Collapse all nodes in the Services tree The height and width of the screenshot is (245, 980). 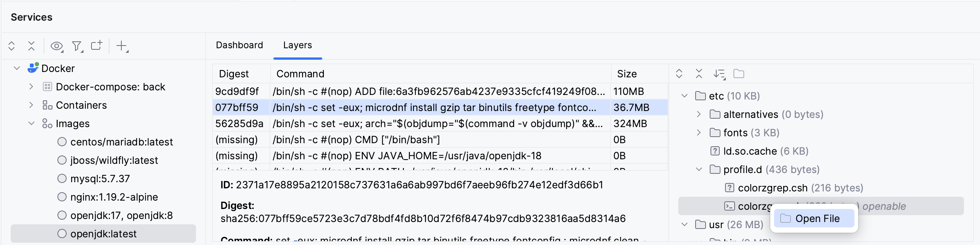[31, 46]
